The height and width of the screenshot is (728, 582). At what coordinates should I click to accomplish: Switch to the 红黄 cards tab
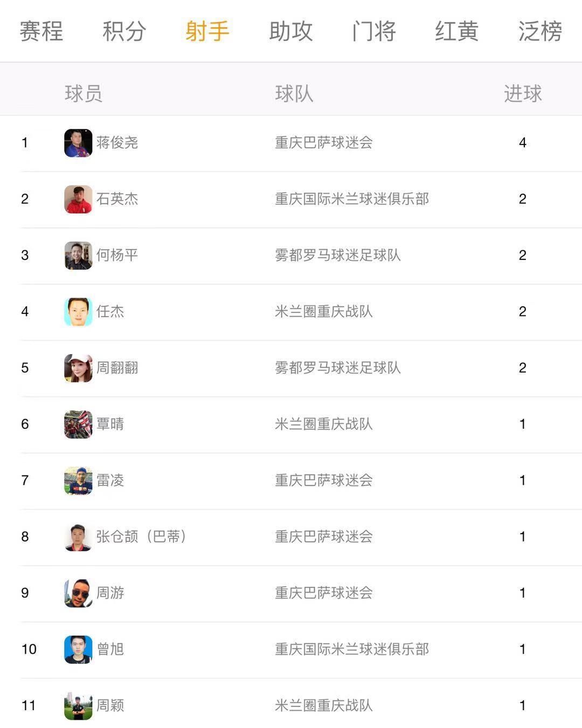pos(457,31)
